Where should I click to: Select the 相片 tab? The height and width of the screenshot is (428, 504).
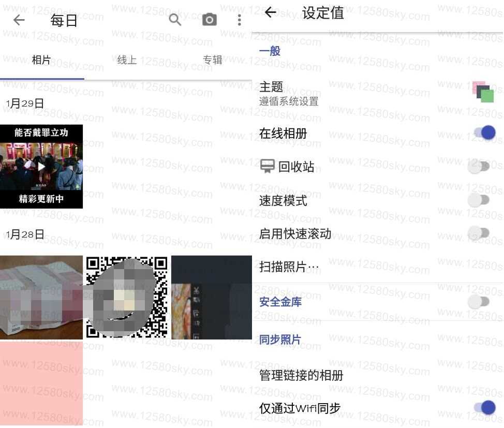(x=41, y=60)
